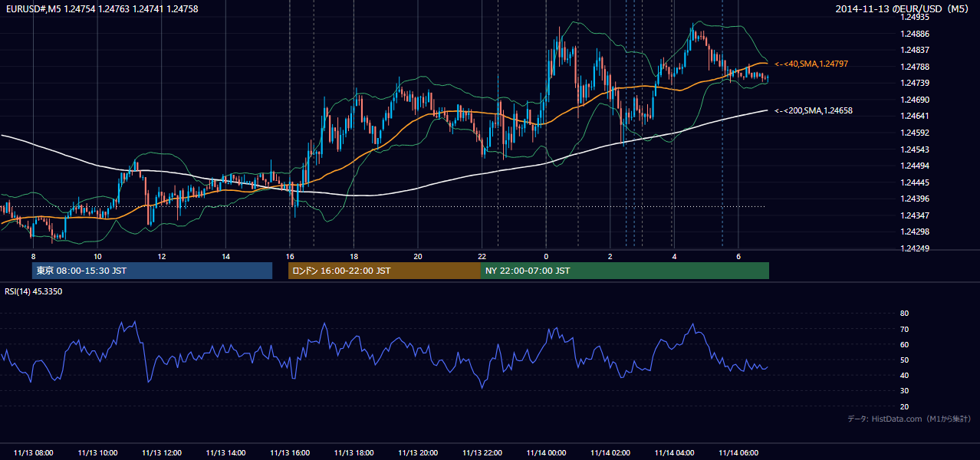Screen dimensions: 980x460
Task: Click price axis value 1.24494
Action: (914, 166)
